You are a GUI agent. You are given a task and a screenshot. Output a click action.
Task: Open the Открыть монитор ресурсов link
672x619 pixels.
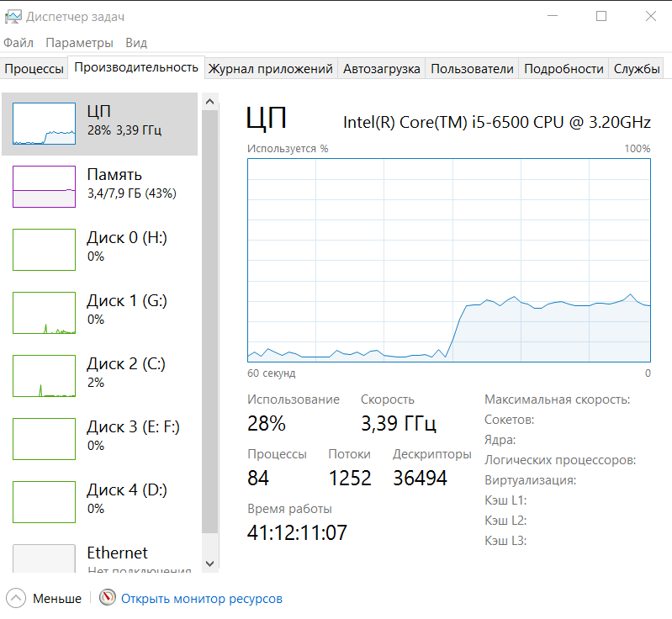(201, 599)
